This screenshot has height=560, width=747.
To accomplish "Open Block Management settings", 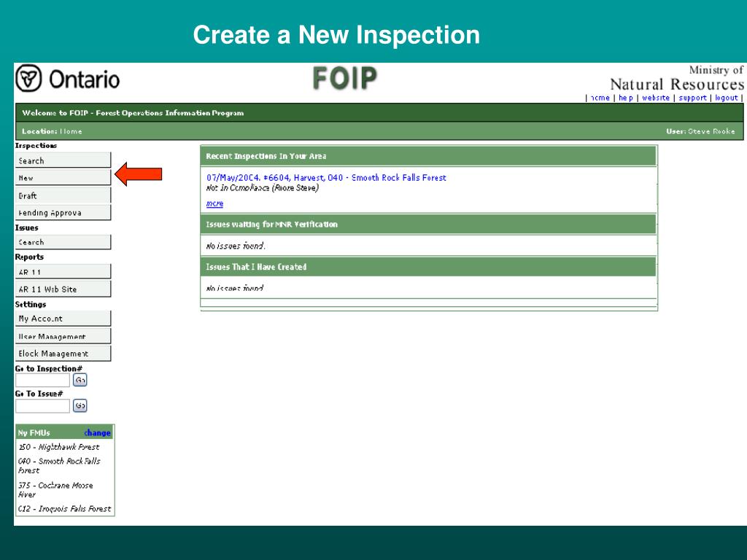I will [x=63, y=354].
